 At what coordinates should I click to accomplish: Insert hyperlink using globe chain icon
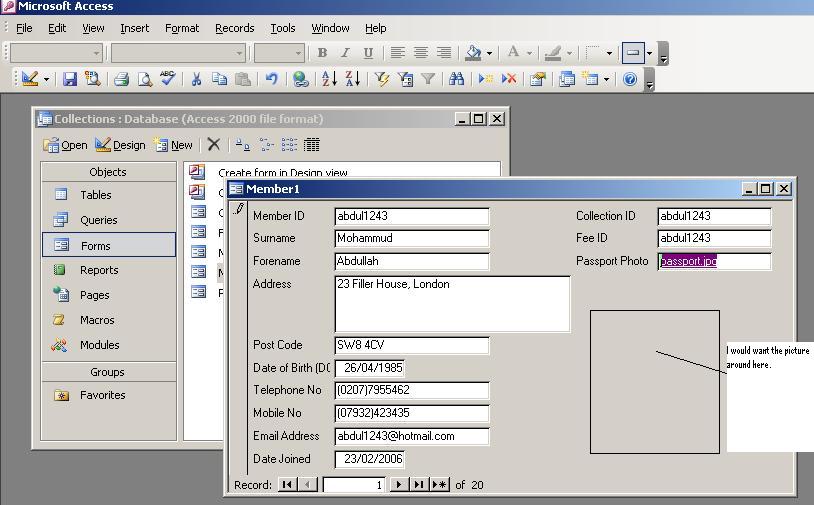click(301, 79)
